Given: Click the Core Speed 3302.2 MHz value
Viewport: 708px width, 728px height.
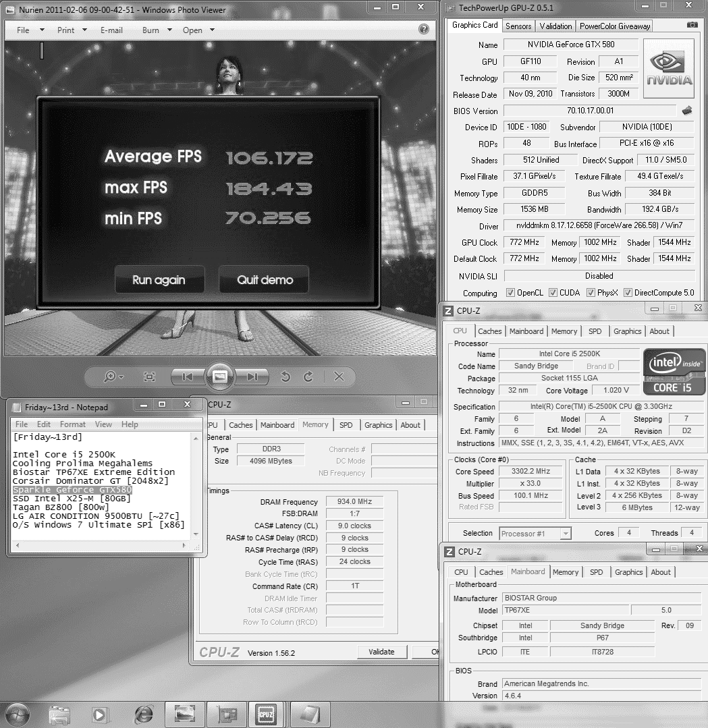Looking at the screenshot, I should (530, 471).
